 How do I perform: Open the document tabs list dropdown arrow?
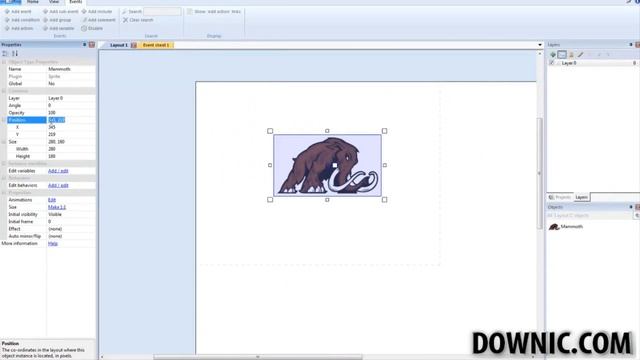(x=540, y=45)
